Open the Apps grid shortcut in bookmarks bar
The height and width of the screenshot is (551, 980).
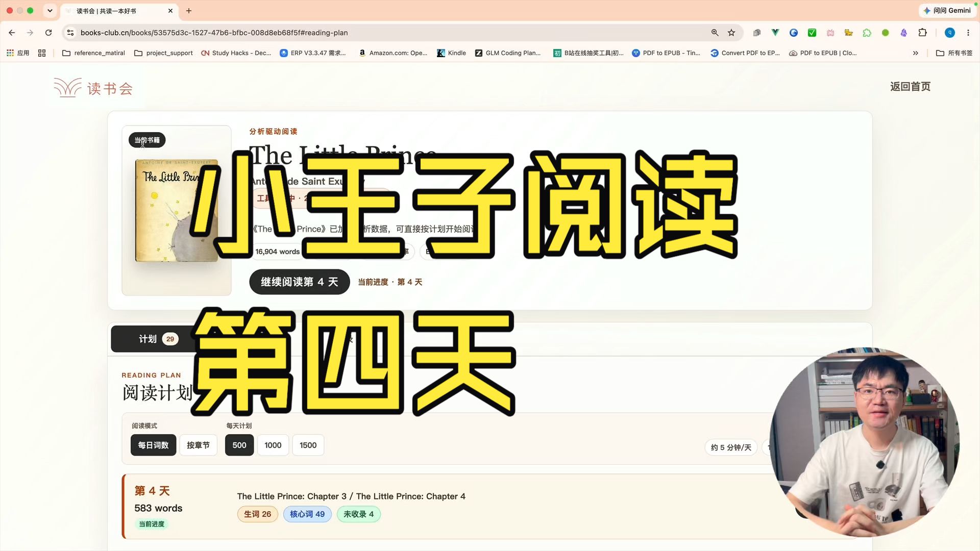click(18, 53)
